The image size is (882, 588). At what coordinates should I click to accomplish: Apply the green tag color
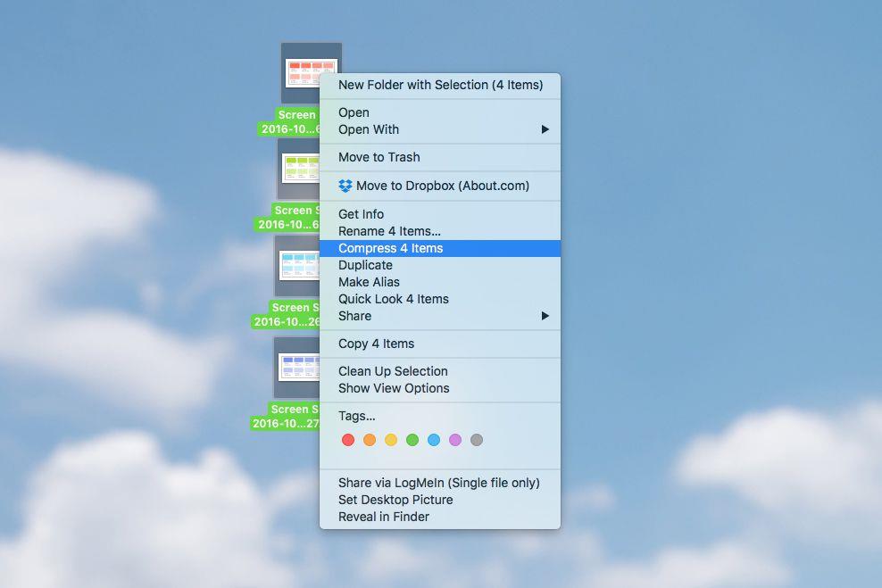tap(412, 440)
